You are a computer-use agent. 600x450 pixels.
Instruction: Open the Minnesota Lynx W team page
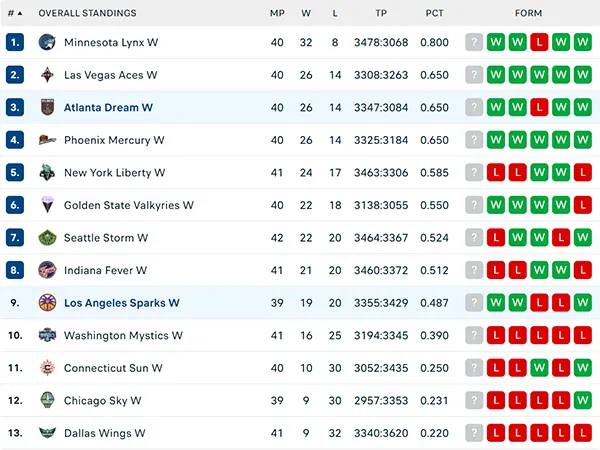coord(111,42)
